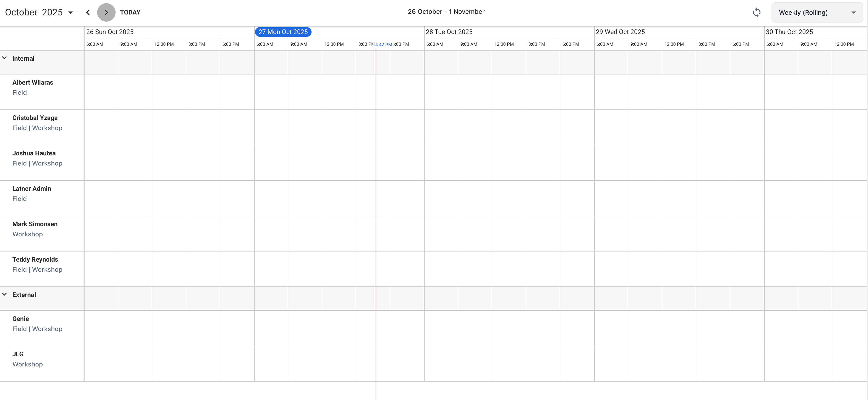Click 26 Sun Oct 2025 header
Screen dimensions: 868x400
(x=110, y=32)
